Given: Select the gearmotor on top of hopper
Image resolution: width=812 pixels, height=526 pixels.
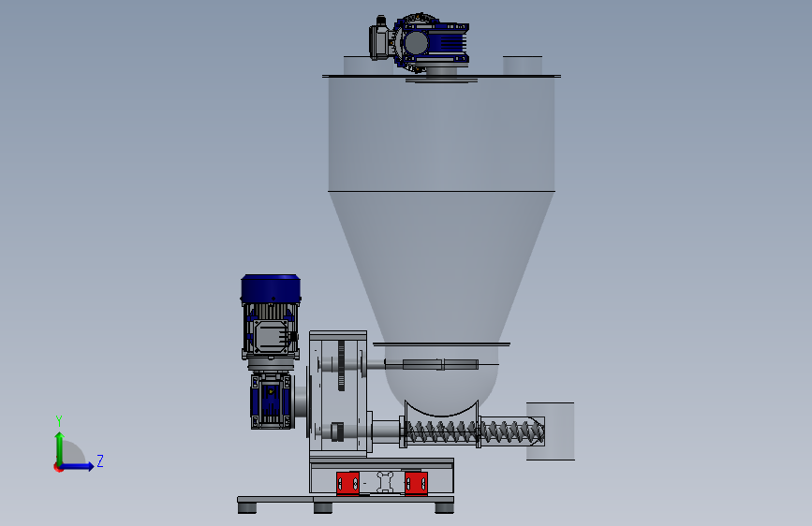Looking at the screenshot, I should [419, 43].
